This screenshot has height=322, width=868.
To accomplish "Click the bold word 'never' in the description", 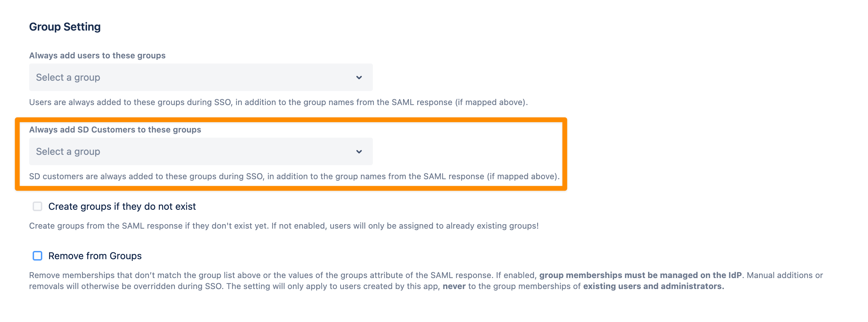I will coord(454,286).
